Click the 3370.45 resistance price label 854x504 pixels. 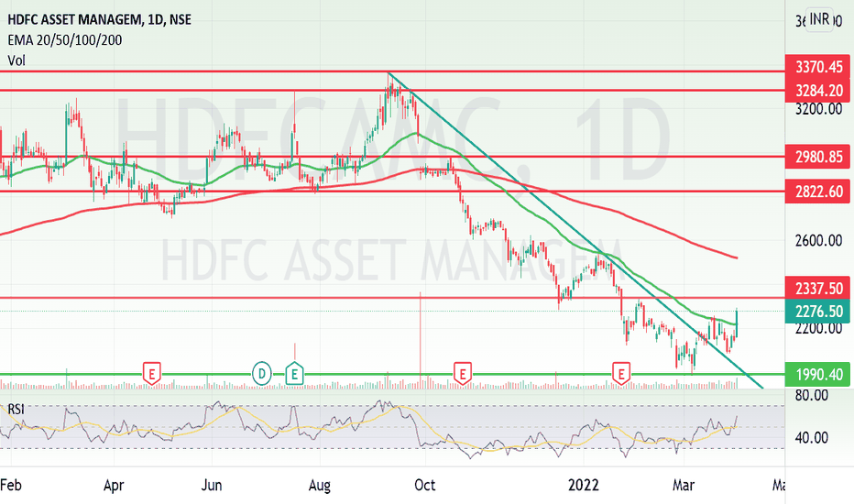[x=817, y=67]
